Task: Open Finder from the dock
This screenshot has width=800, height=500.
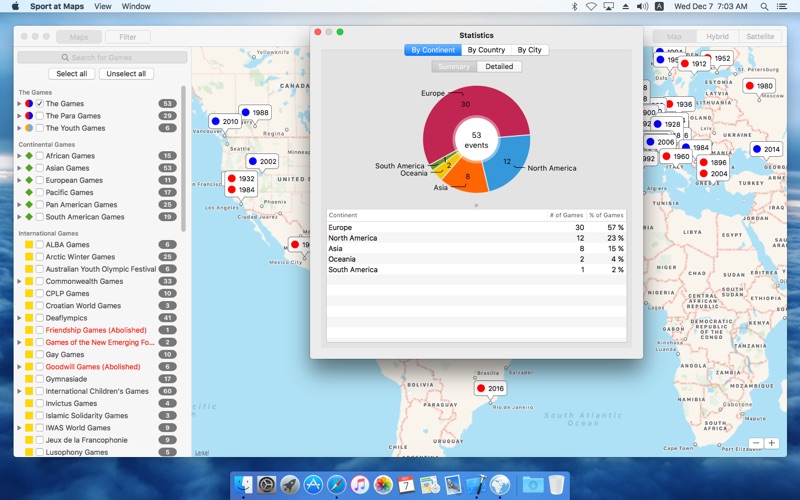Action: coord(243,484)
